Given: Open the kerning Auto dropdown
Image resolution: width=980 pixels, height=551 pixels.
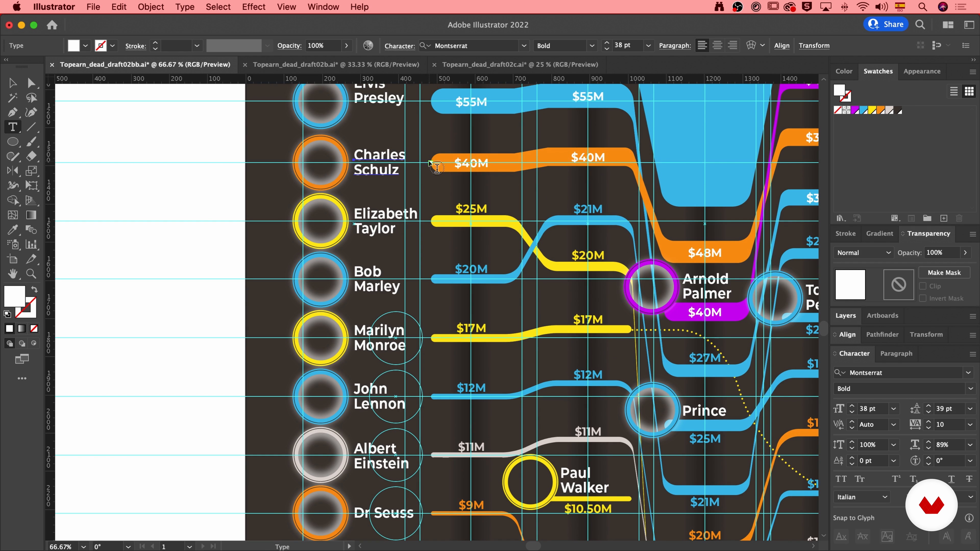Looking at the screenshot, I should pyautogui.click(x=893, y=424).
